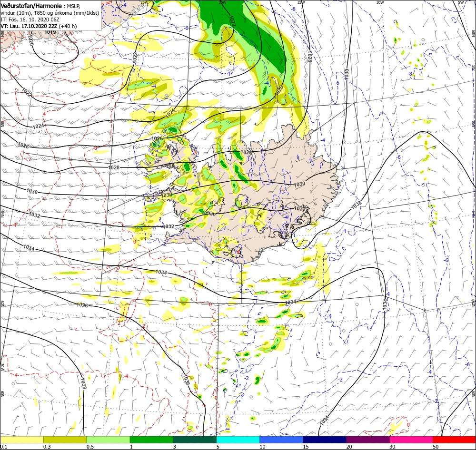Click the pink 30–50 legend color band
Image resolution: width=476 pixels, height=450 pixels.
pyautogui.click(x=411, y=440)
